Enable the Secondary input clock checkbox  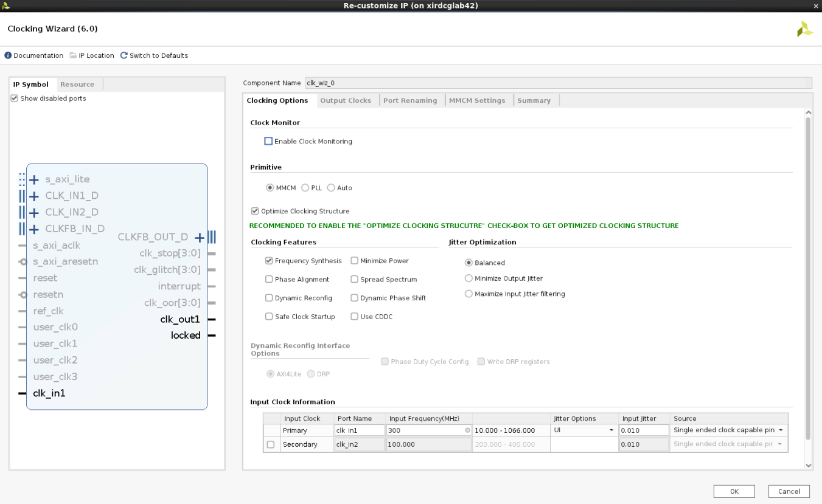tap(271, 444)
